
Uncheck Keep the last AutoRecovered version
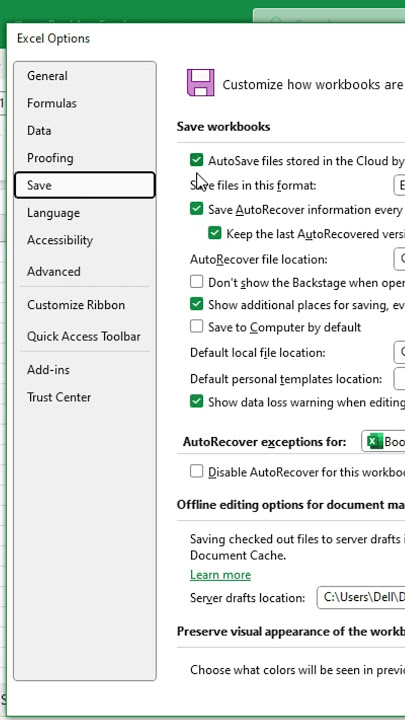click(214, 233)
